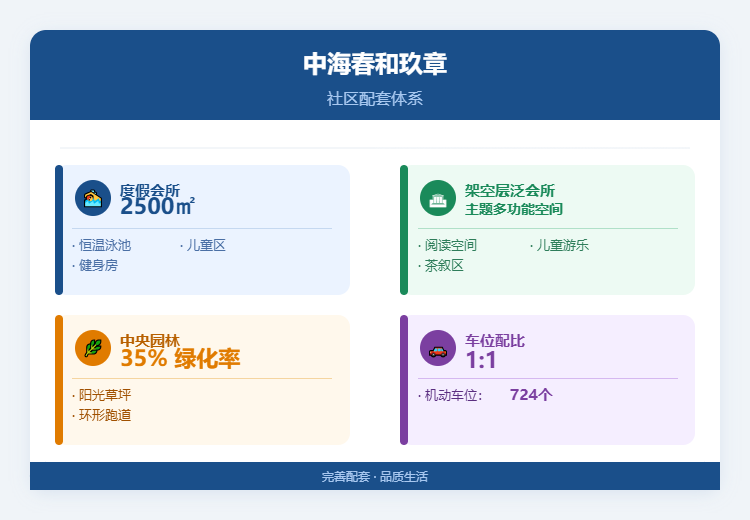Viewport: 750px width, 520px height.
Task: Click the 主题多功能空间 text
Action: [x=514, y=209]
